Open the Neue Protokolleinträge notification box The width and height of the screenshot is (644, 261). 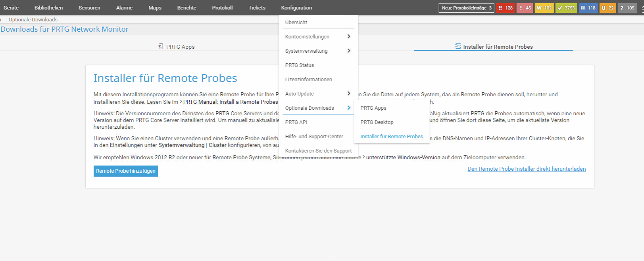(466, 8)
